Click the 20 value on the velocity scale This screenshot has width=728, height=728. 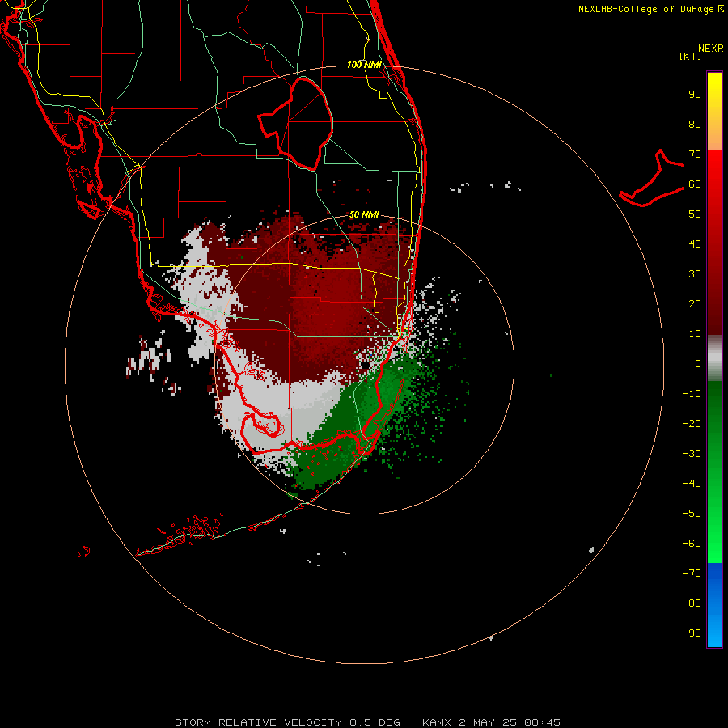[695, 304]
